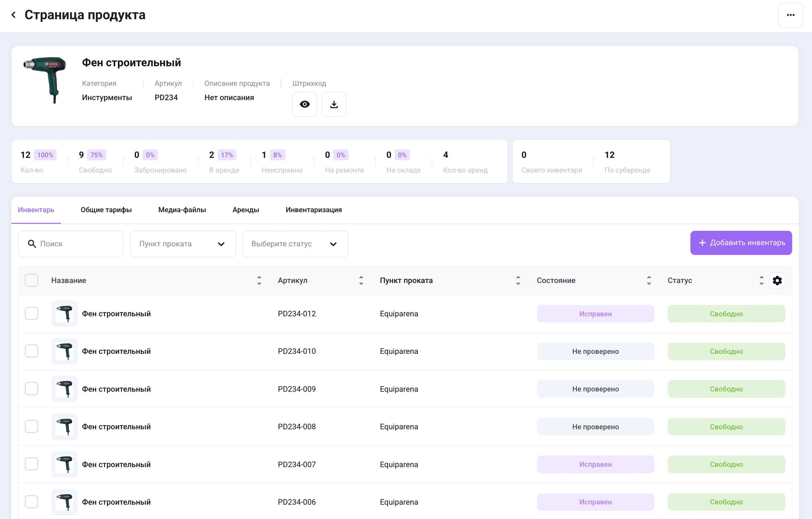812x519 pixels.
Task: Check the row for PD234-012
Action: (31, 314)
